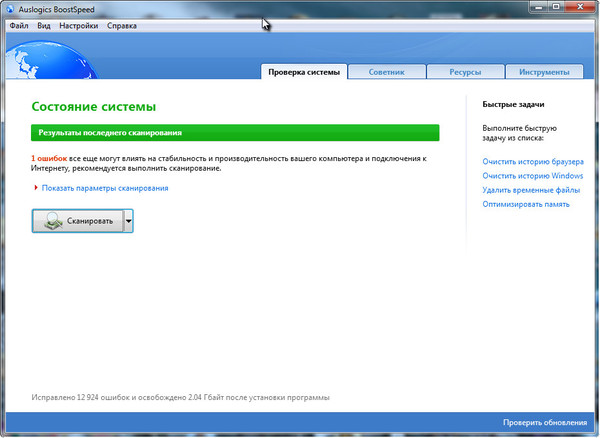Click the Сканировать button
The height and width of the screenshot is (438, 600).
click(78, 221)
